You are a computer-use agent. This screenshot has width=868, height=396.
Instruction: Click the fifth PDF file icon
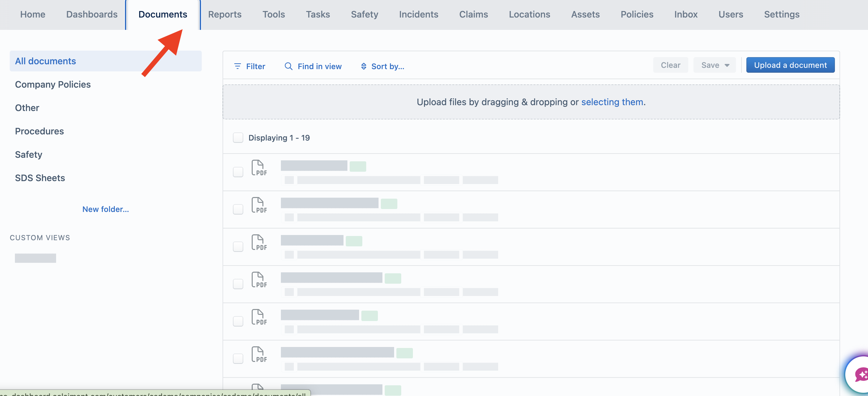[259, 317]
